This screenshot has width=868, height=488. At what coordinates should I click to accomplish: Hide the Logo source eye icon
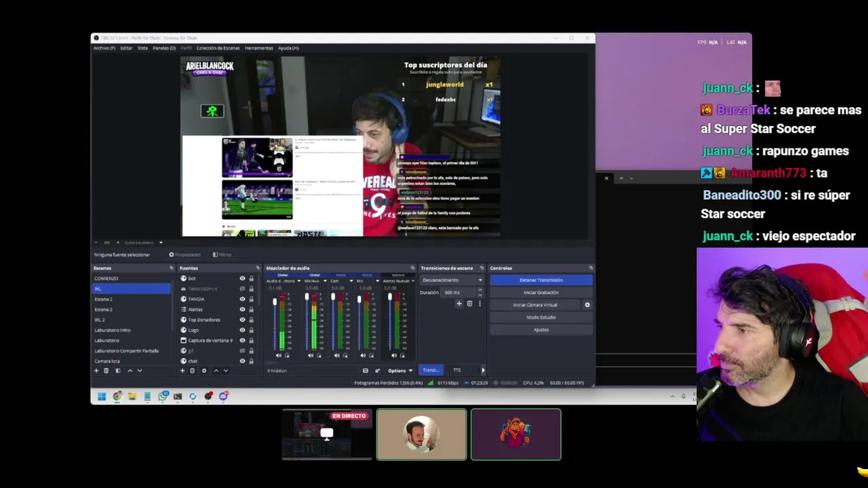pos(242,330)
